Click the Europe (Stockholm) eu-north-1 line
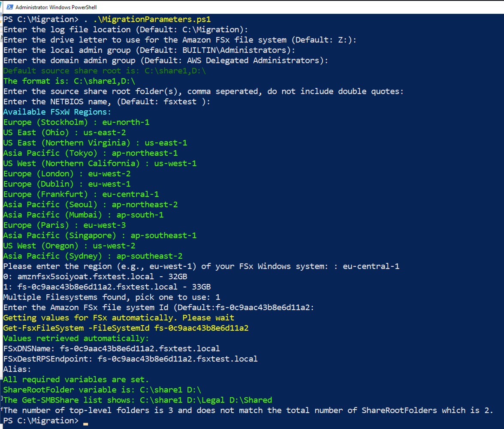The width and height of the screenshot is (504, 429). click(x=76, y=122)
